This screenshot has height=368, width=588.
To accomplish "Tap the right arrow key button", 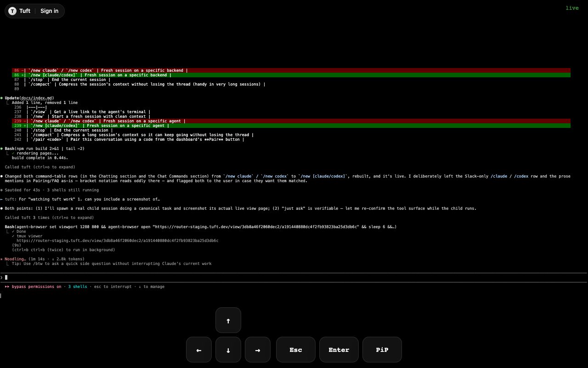I will [258, 350].
